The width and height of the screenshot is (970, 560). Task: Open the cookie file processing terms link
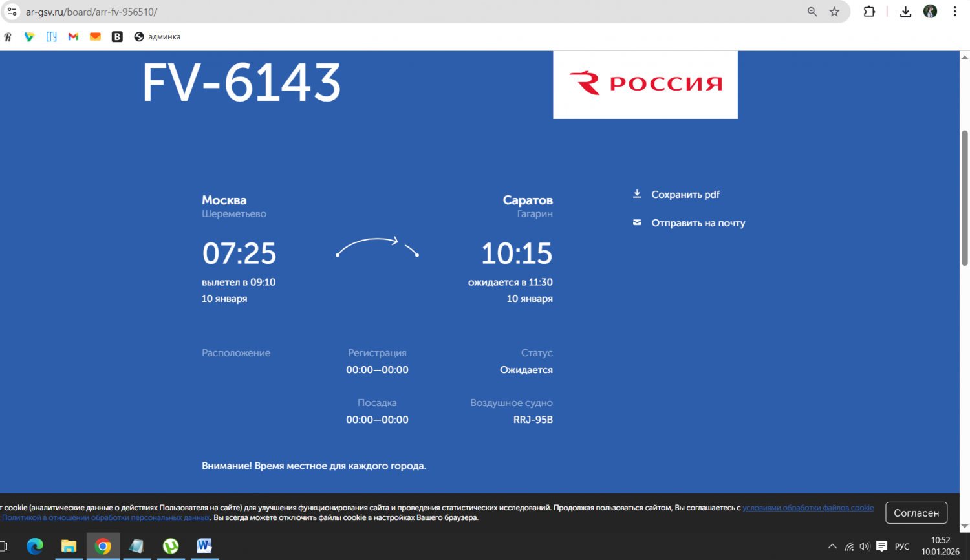point(808,508)
